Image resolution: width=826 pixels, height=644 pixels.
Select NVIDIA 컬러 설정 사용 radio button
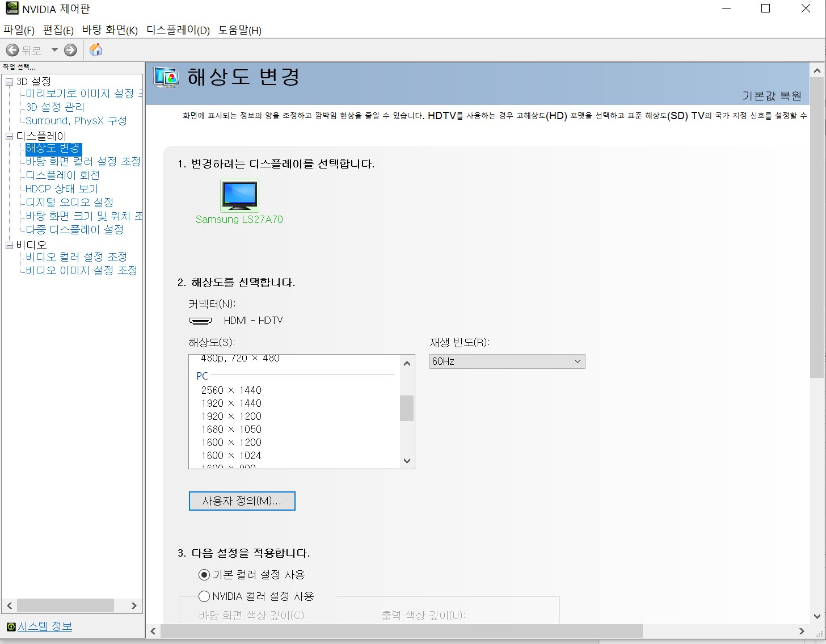pyautogui.click(x=204, y=596)
